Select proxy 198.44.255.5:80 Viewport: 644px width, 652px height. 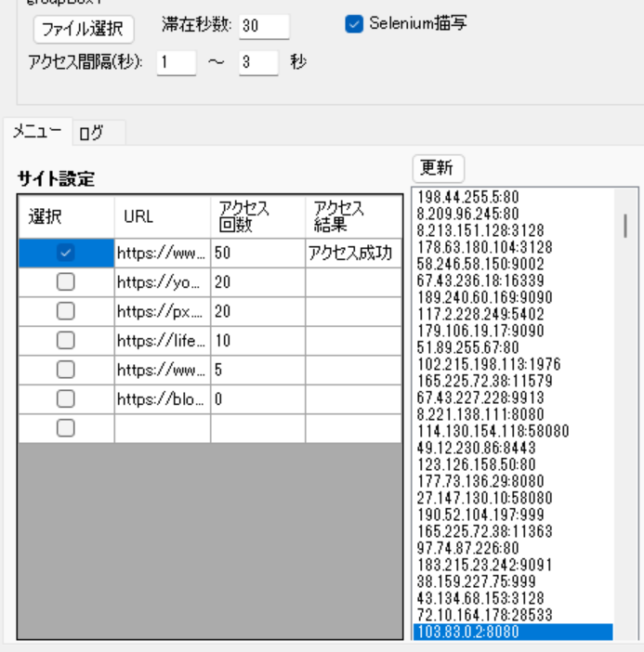(513, 197)
